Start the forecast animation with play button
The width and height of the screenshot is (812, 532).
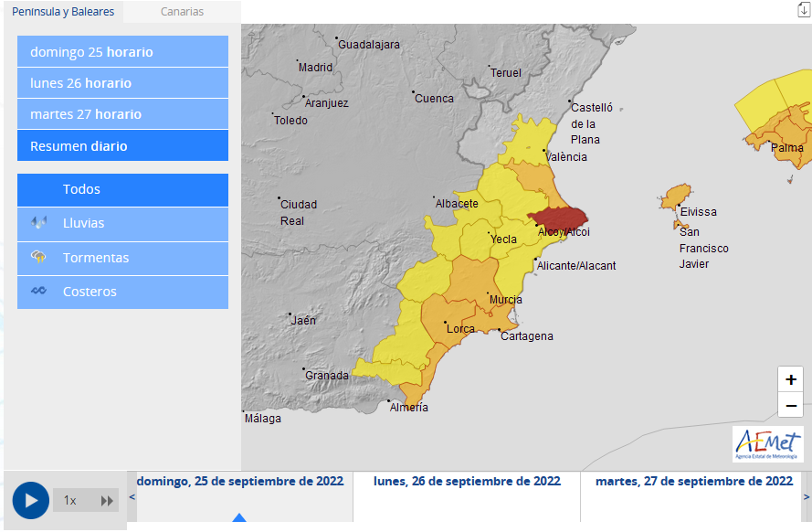pos(30,500)
